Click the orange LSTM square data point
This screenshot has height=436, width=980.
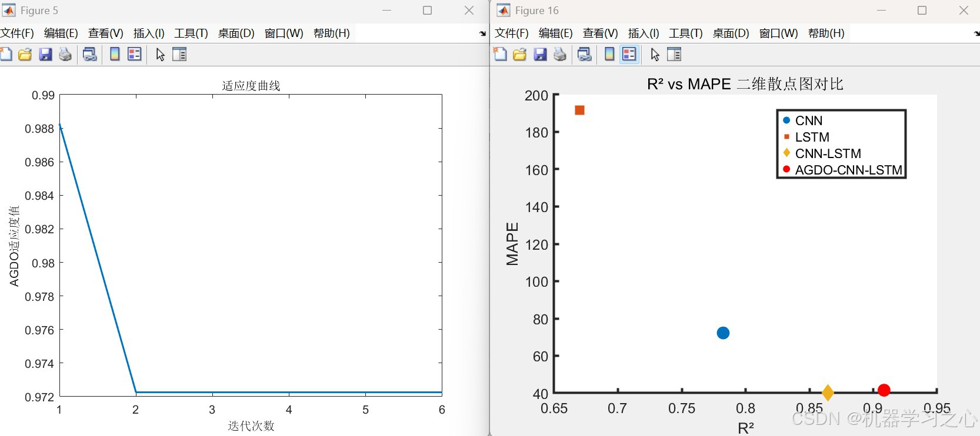click(579, 110)
